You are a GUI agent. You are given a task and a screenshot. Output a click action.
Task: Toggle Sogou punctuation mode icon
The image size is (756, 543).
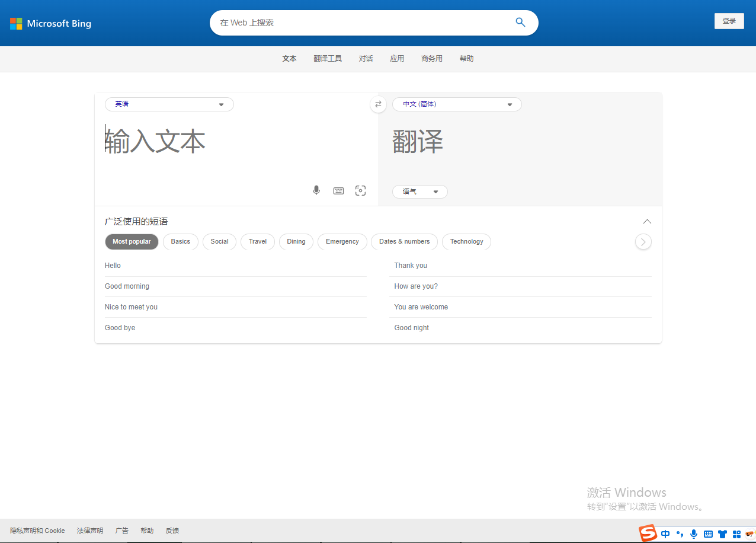tap(680, 534)
